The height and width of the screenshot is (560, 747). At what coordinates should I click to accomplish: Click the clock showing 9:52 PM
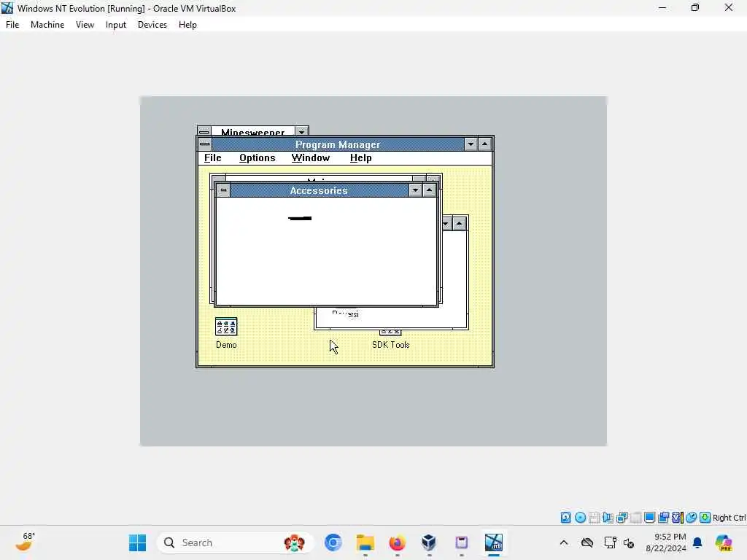click(666, 542)
